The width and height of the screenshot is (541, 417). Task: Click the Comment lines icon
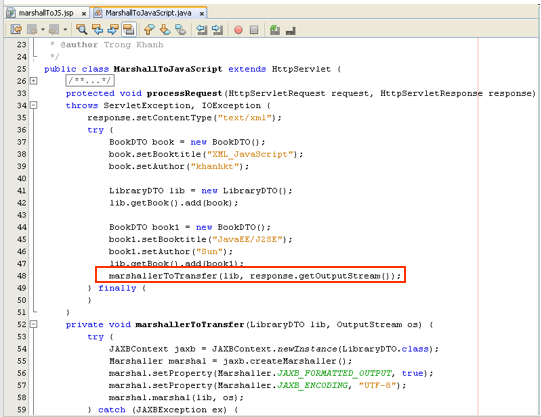(275, 30)
